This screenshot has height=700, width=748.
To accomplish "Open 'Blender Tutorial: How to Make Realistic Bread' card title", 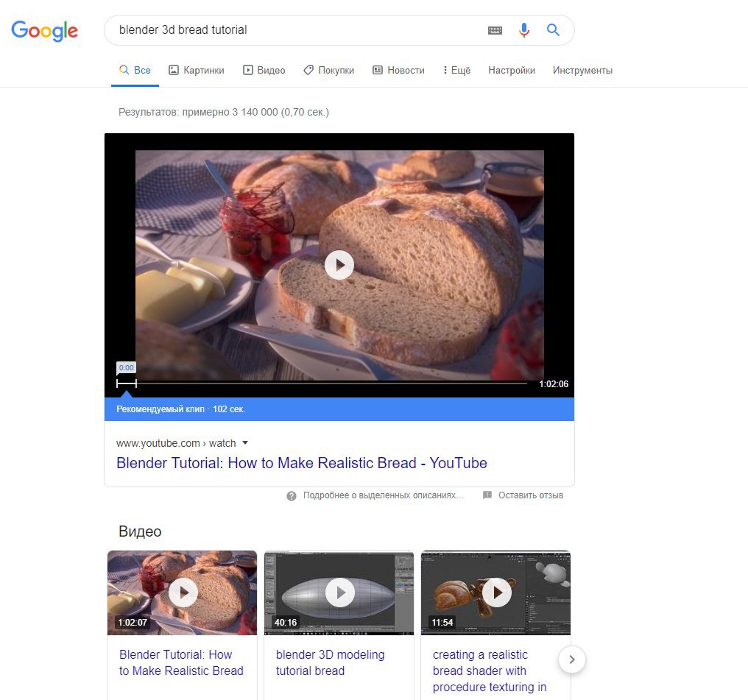I will (x=181, y=662).
